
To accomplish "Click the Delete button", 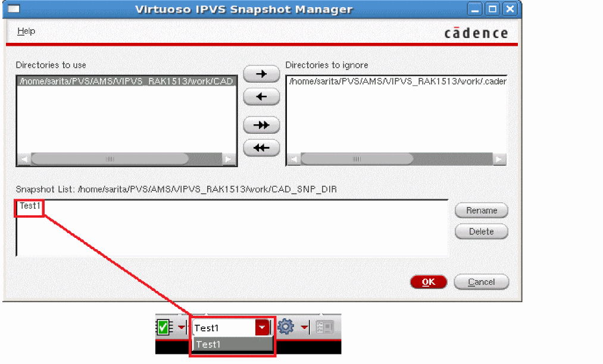I will tap(482, 231).
